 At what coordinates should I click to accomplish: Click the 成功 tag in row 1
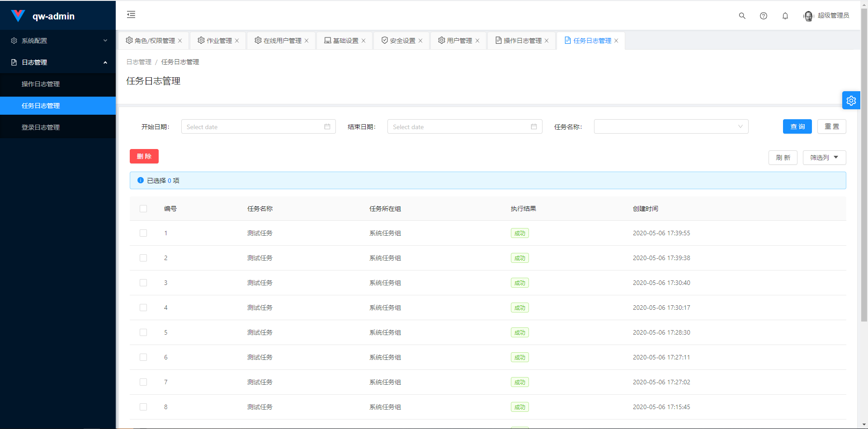[520, 233]
